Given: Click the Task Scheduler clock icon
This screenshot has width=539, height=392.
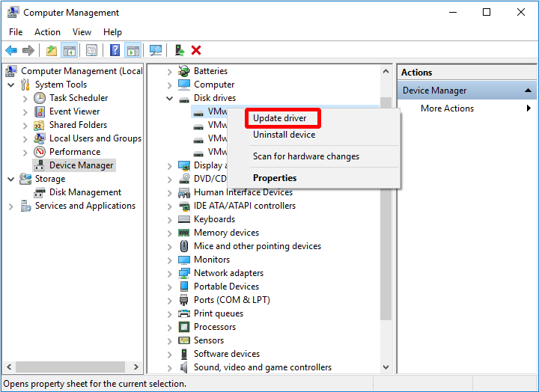Looking at the screenshot, I should click(x=40, y=98).
